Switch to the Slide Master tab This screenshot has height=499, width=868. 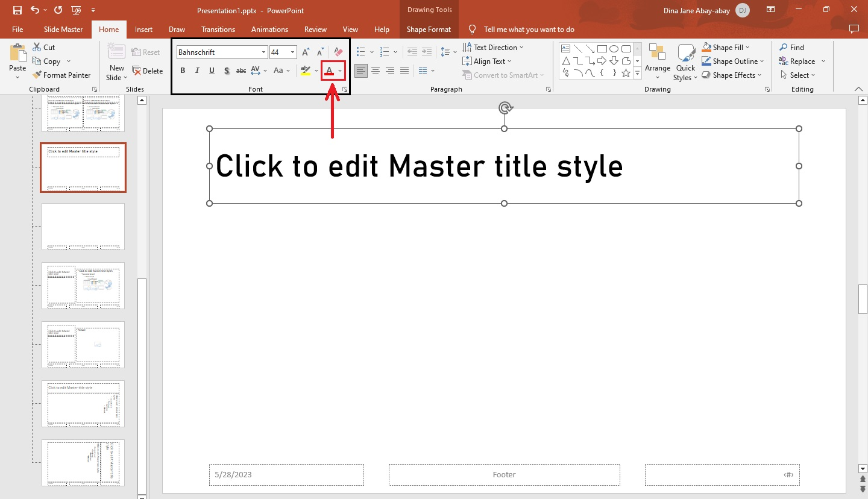point(63,29)
